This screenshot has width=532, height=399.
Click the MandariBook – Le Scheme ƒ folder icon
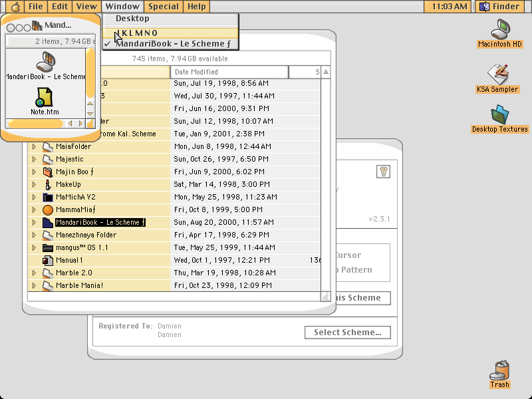(x=48, y=222)
